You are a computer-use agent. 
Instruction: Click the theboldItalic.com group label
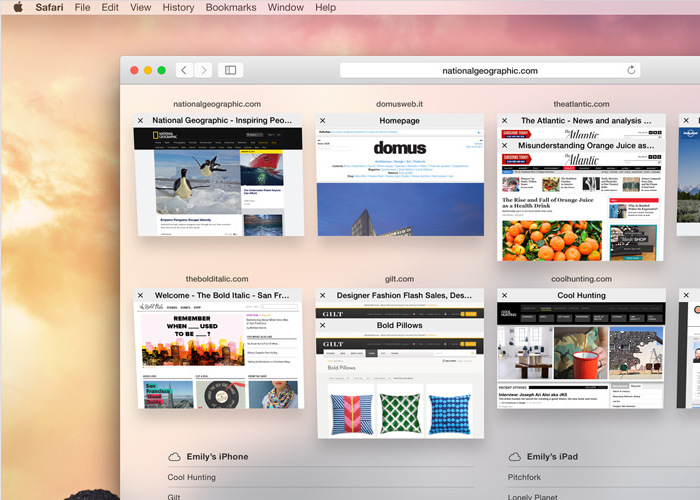pyautogui.click(x=217, y=279)
